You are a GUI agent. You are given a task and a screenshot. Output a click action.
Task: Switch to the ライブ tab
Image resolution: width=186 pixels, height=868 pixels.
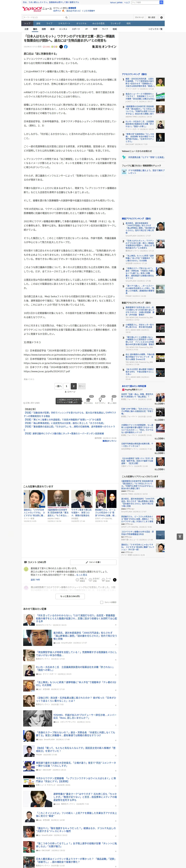pos(49,24)
